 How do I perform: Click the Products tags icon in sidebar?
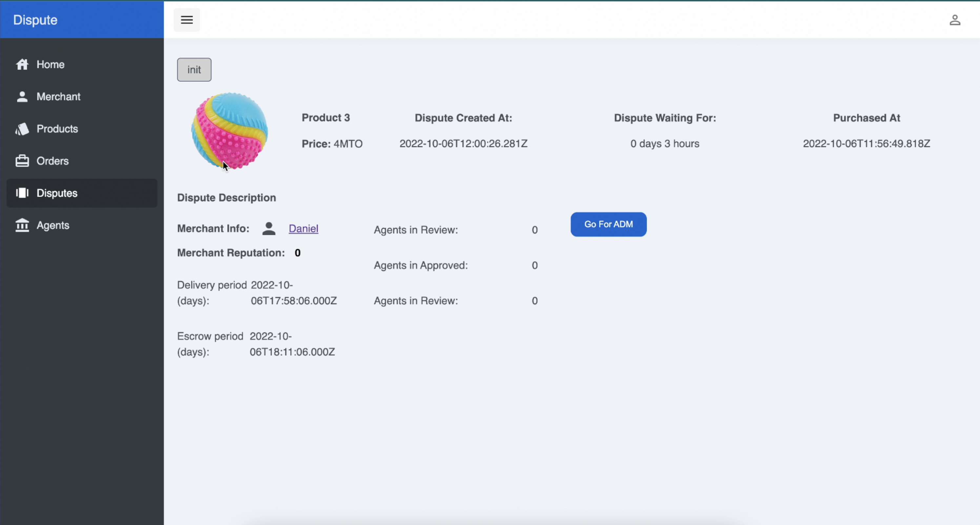22,129
